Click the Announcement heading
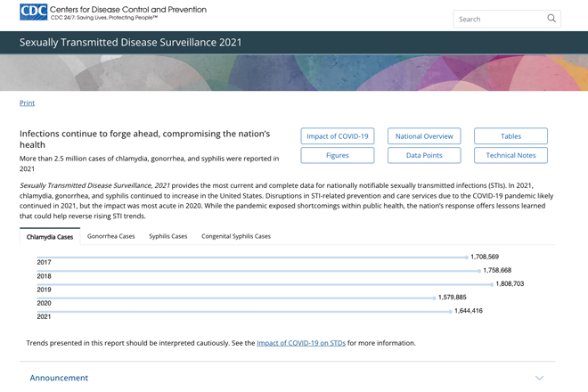 coord(59,378)
